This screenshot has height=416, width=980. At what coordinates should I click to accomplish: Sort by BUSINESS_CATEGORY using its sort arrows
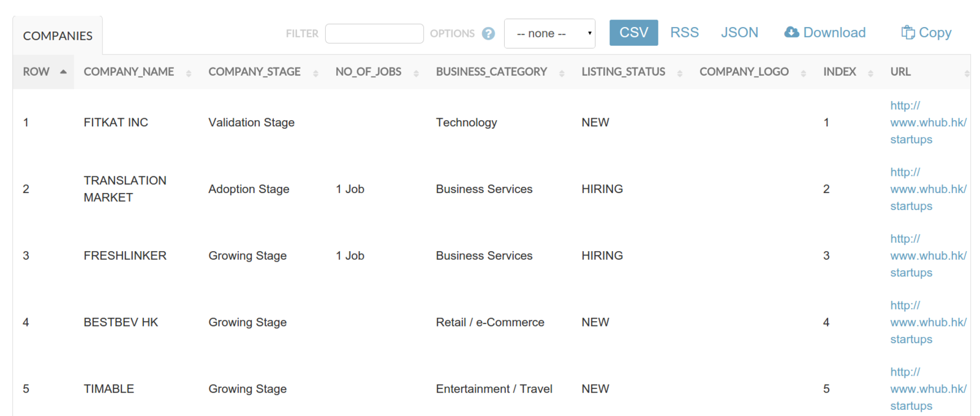point(562,73)
